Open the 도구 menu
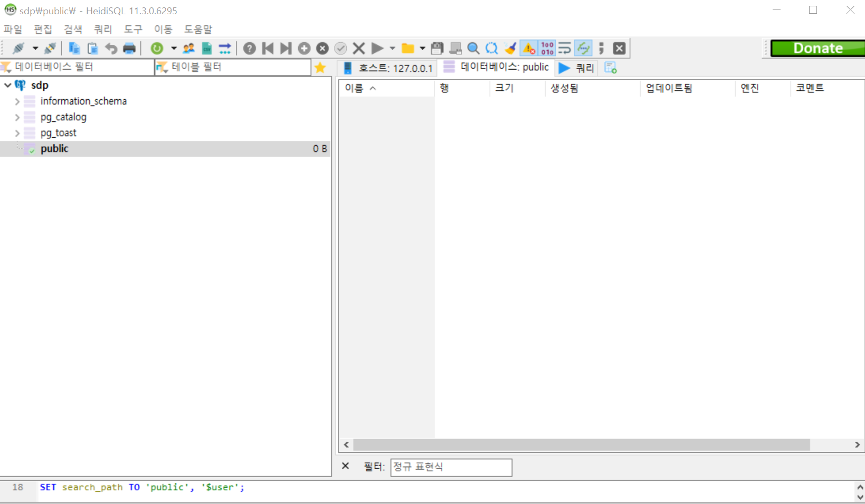This screenshot has height=504, width=865. tap(133, 30)
